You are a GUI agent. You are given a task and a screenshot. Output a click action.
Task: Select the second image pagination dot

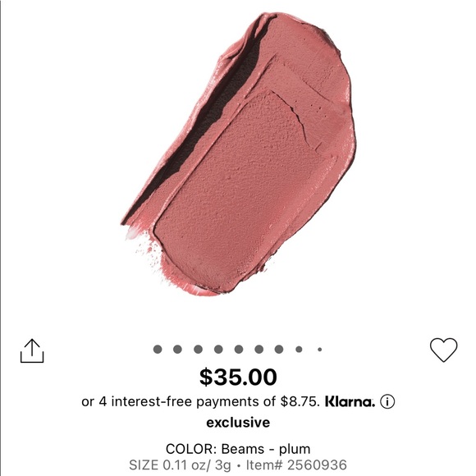coord(177,349)
